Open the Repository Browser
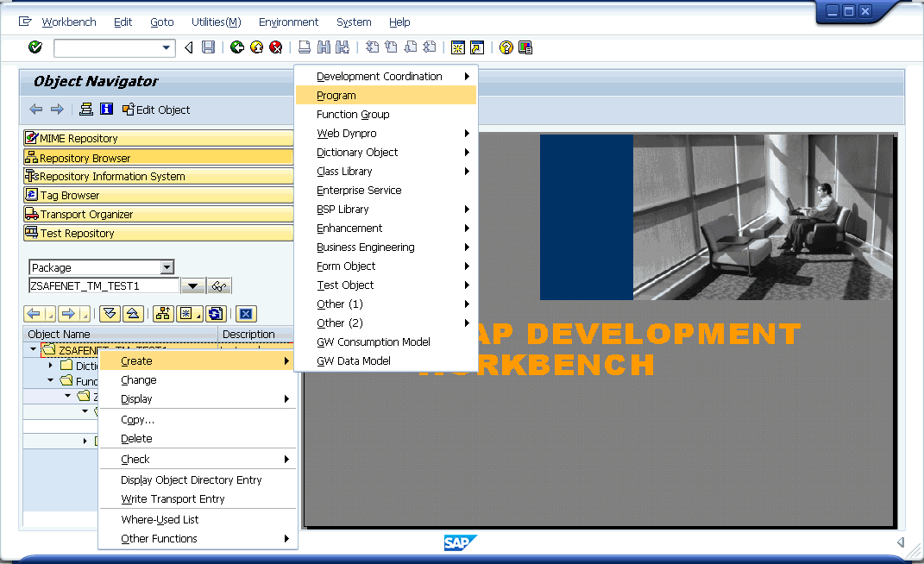 [x=159, y=158]
